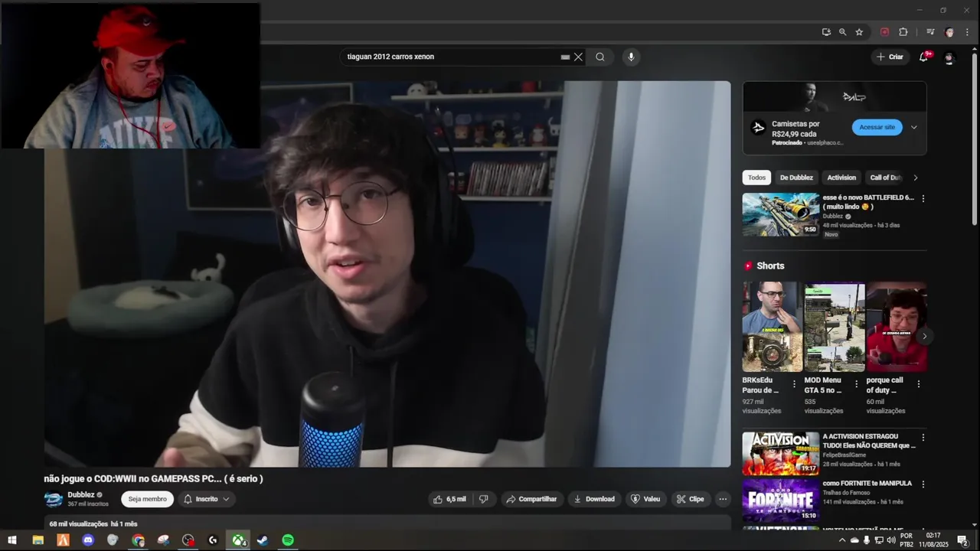Click the video title text
The width and height of the screenshot is (980, 551).
click(x=153, y=478)
